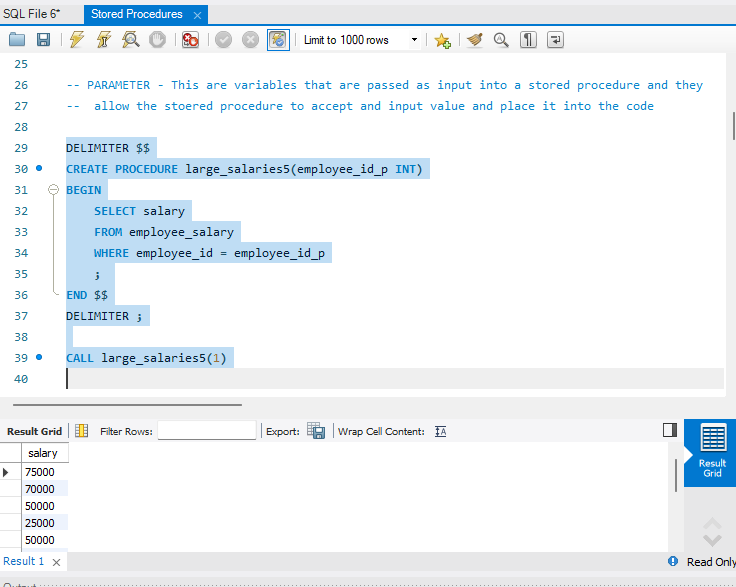Select the Stored Procedures tab
736x587 pixels.
pos(137,14)
